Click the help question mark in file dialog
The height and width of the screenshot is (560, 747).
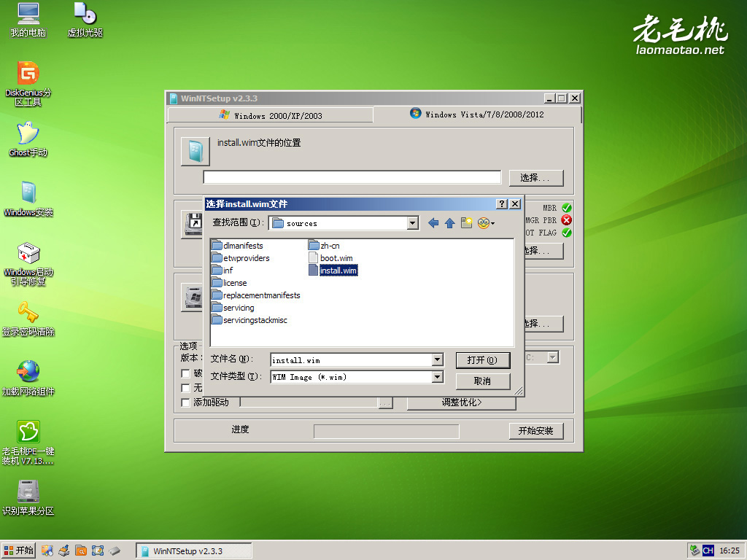[x=502, y=204]
